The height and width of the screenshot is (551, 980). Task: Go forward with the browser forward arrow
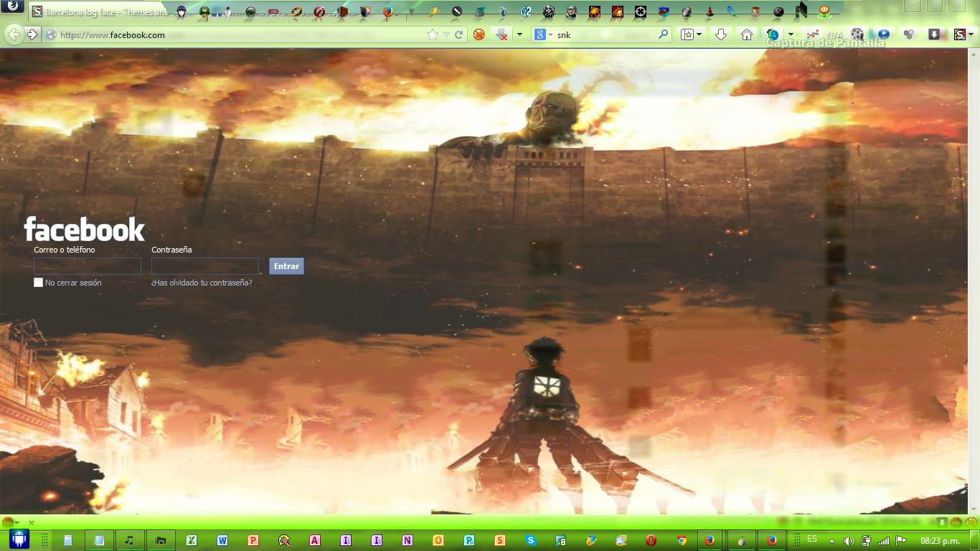[32, 34]
